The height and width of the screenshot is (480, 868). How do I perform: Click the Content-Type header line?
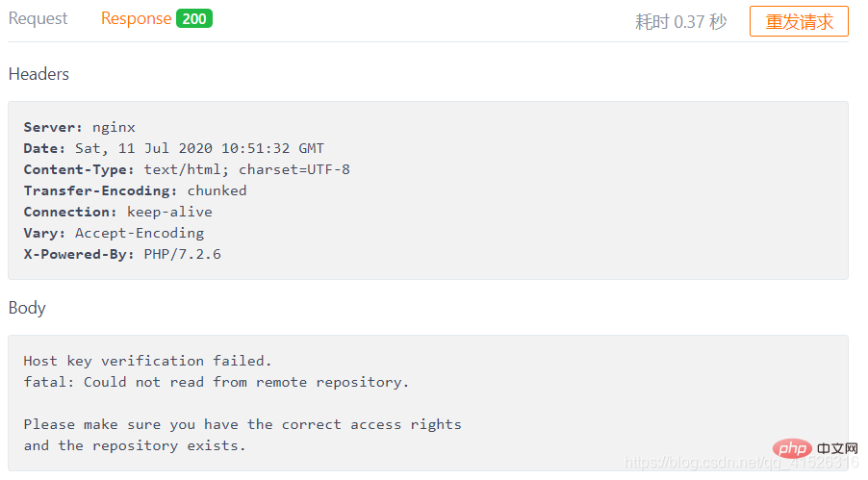(187, 169)
